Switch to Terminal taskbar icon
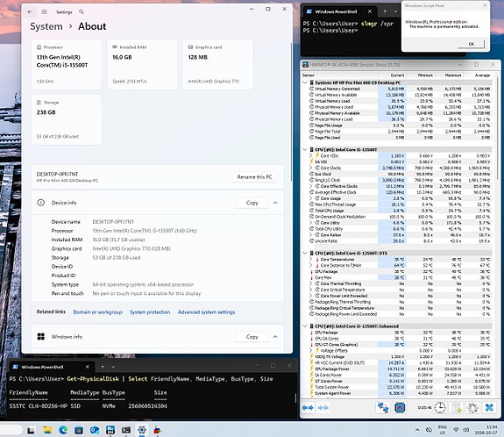Viewport: 504px width, 437px height. pos(126,430)
